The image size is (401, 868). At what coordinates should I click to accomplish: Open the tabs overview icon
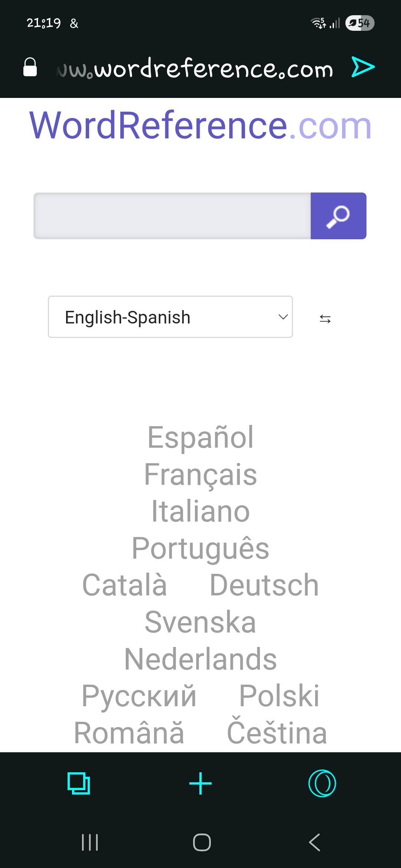click(79, 783)
